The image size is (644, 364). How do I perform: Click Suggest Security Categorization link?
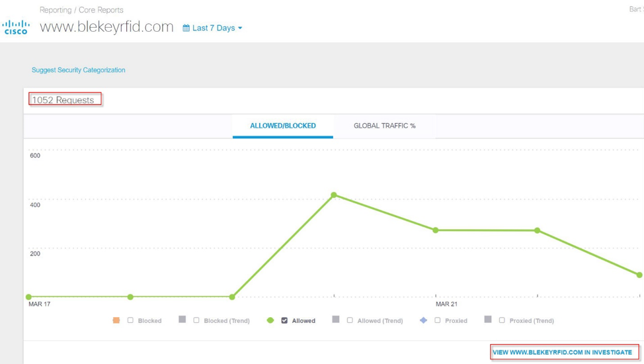pyautogui.click(x=78, y=70)
